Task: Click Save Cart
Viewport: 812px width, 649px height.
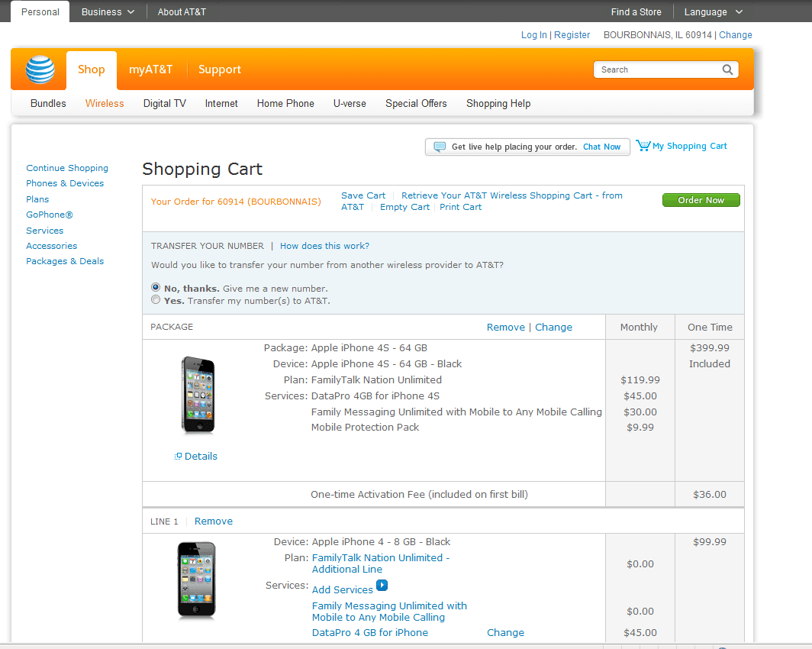Action: 363,195
